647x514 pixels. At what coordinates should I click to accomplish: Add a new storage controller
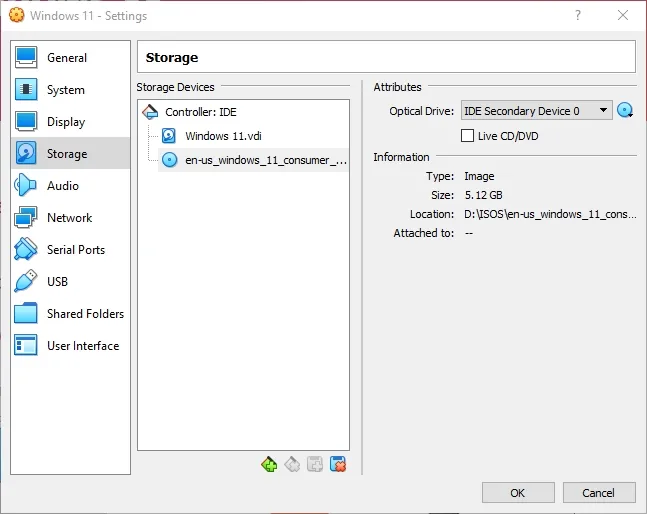pyautogui.click(x=269, y=465)
